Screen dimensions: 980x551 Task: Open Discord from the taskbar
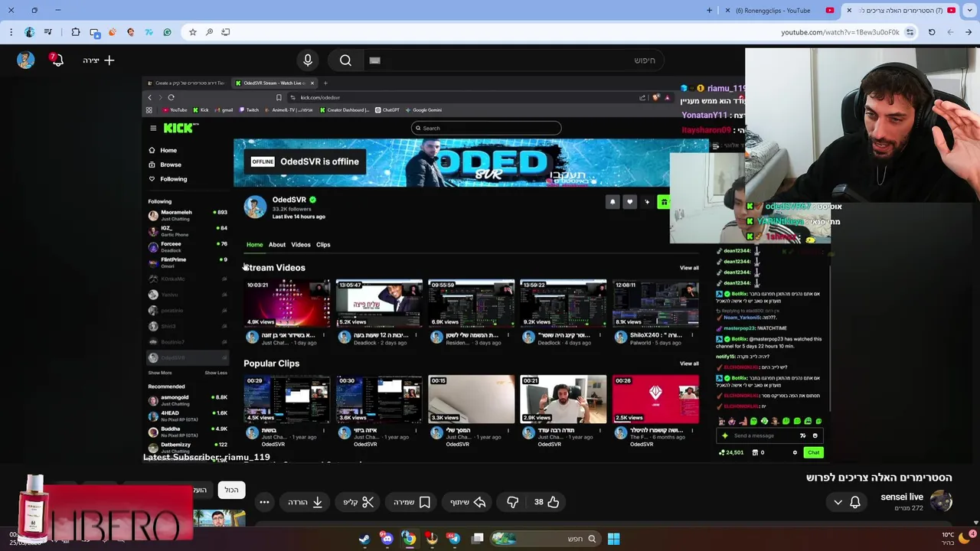[x=387, y=539]
